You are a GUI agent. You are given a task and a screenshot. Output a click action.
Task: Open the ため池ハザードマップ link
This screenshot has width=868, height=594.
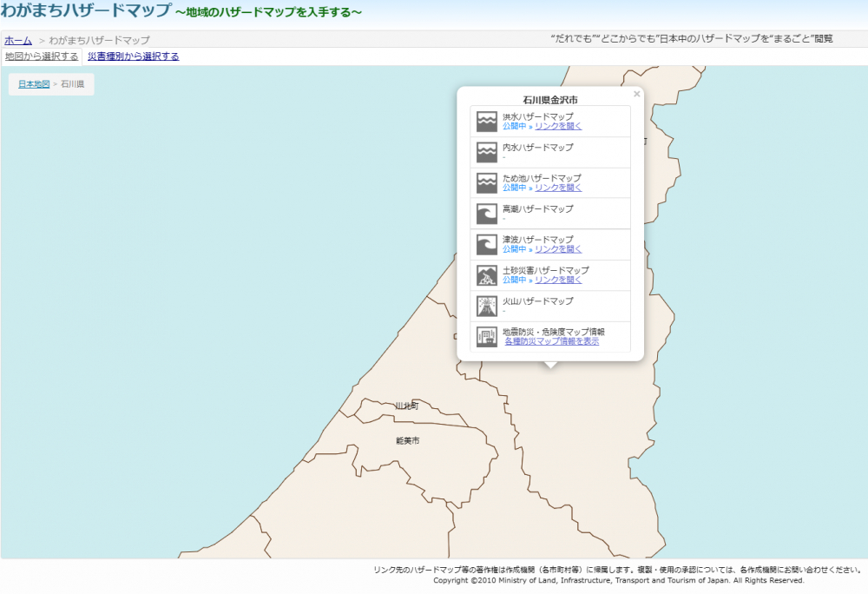coord(558,188)
